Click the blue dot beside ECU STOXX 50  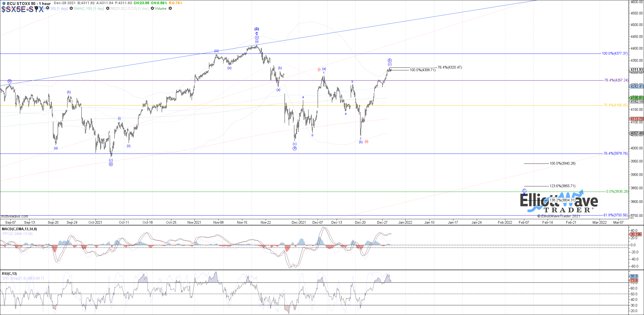[4, 3]
